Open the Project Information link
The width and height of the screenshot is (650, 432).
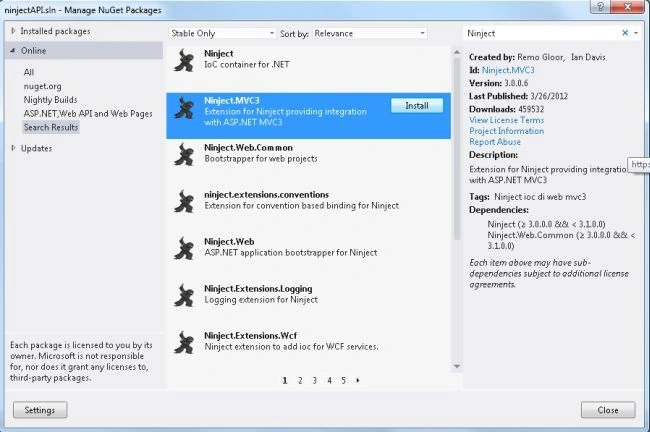(x=506, y=131)
